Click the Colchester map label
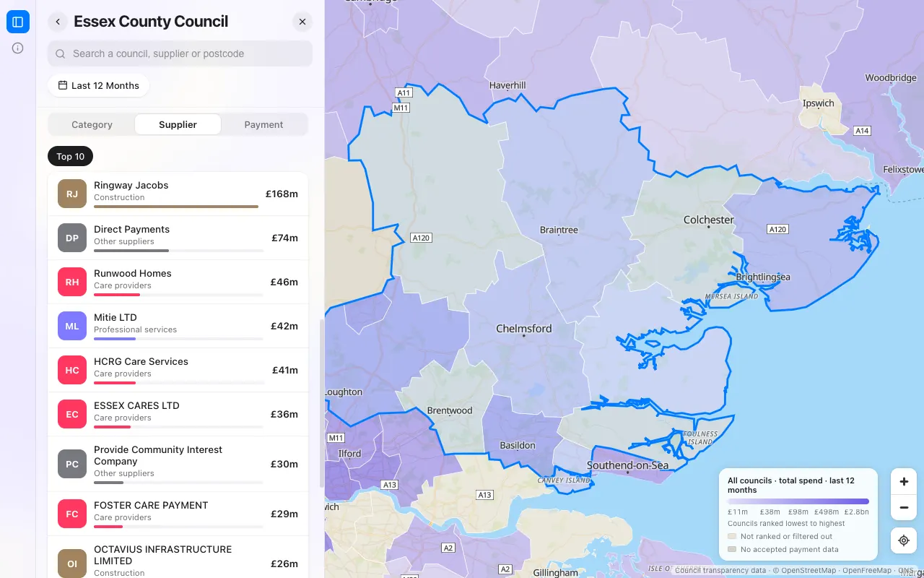This screenshot has width=924, height=578. click(709, 220)
